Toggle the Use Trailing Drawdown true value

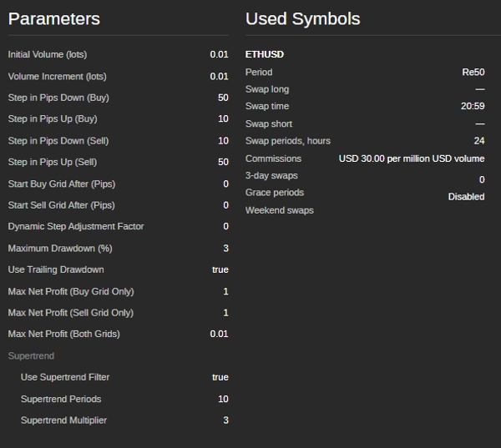[x=220, y=269]
